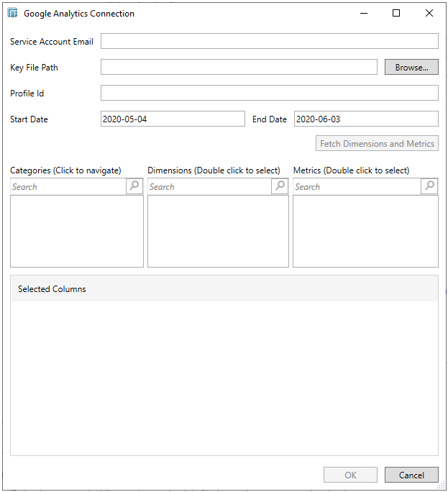Click into the Key File Path field

[x=239, y=67]
